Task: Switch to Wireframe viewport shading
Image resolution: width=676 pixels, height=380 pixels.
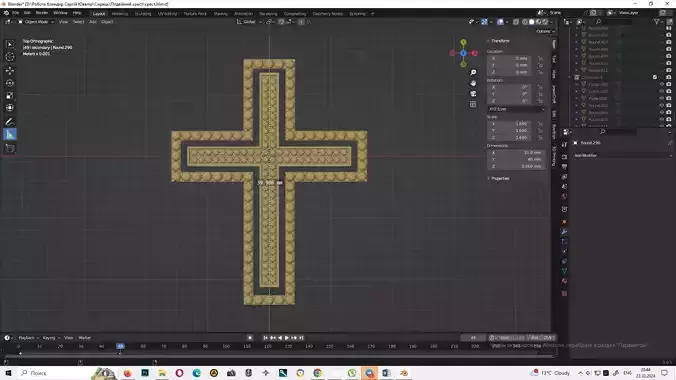Action: point(525,22)
